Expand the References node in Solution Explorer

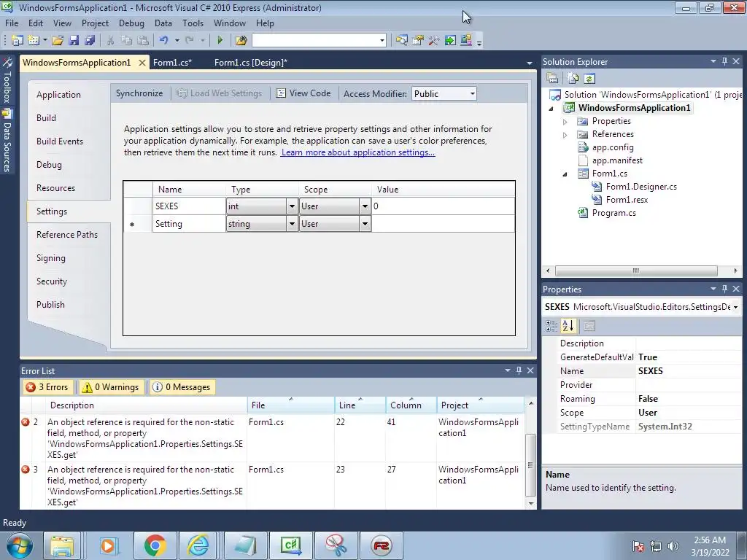click(x=565, y=135)
